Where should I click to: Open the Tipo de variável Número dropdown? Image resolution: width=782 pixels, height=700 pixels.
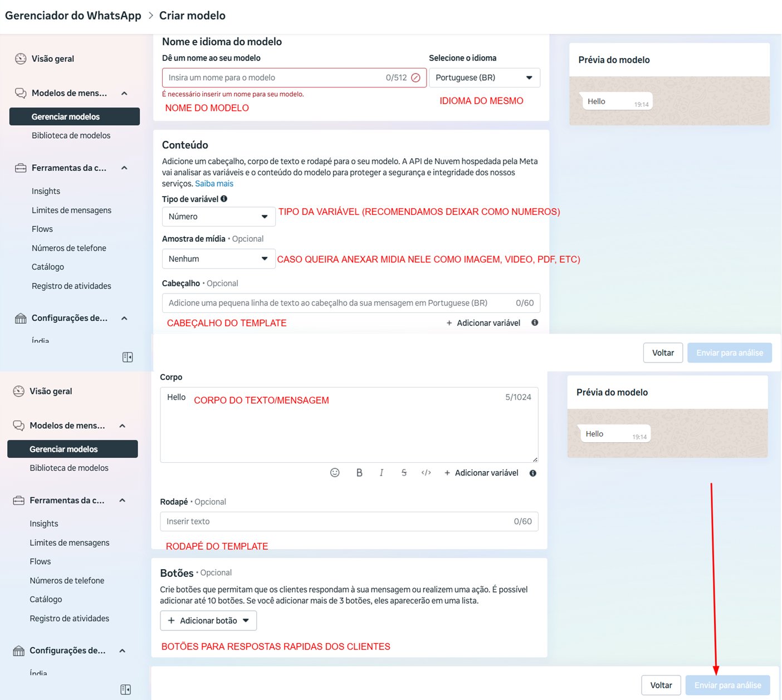coord(218,217)
